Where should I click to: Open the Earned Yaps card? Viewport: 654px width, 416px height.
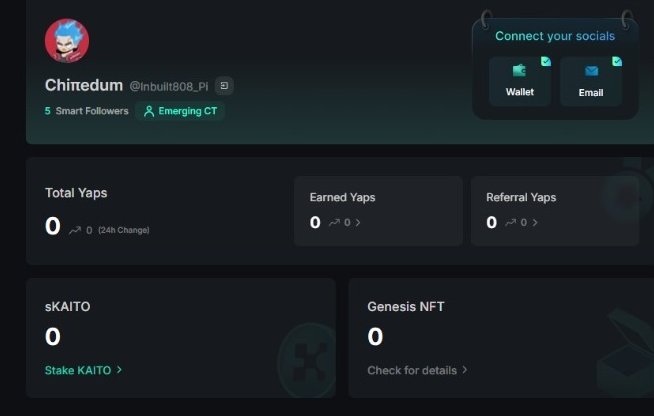[378, 211]
